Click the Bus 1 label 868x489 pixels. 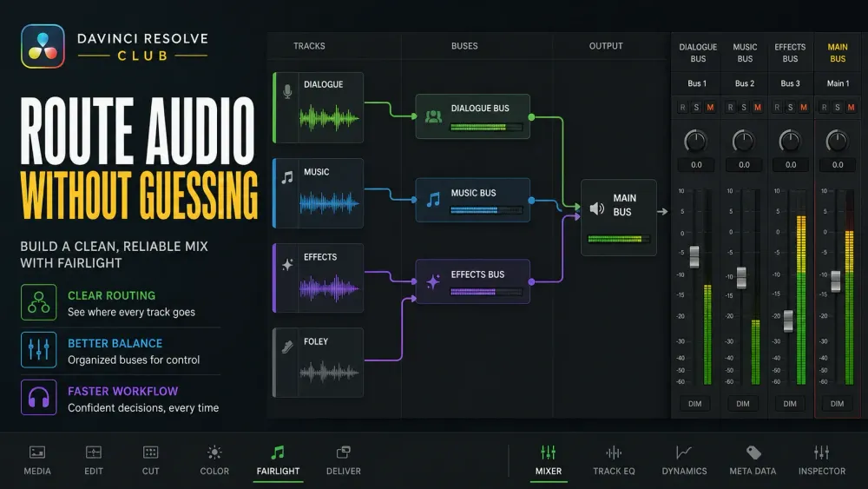697,83
